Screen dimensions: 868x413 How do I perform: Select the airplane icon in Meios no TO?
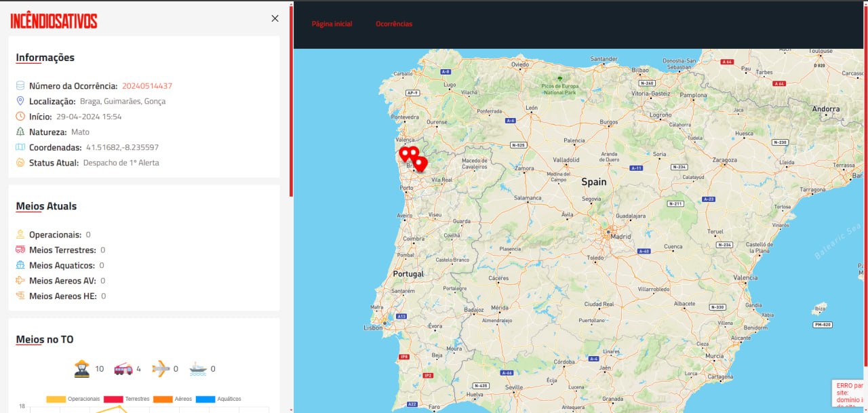(x=161, y=368)
